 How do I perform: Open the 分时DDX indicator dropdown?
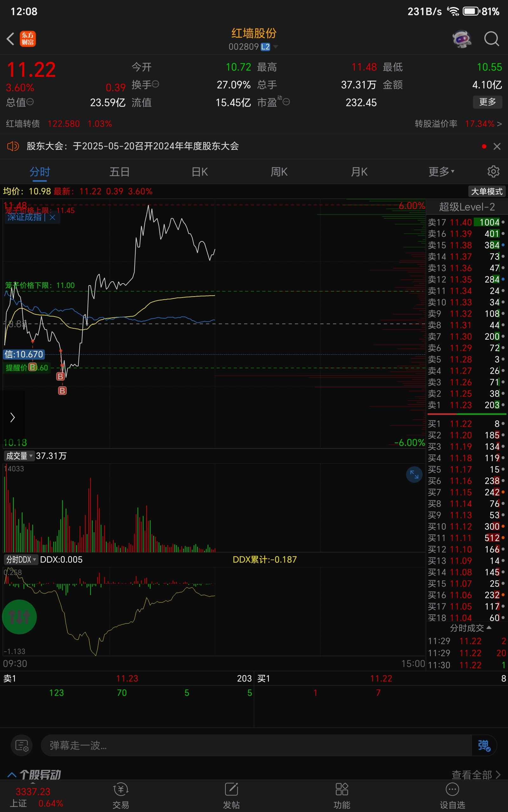(21, 559)
